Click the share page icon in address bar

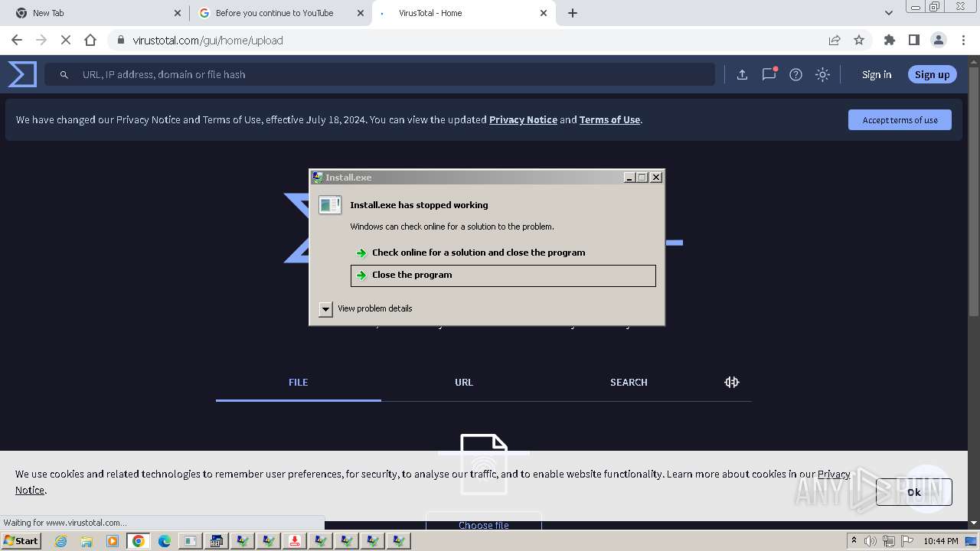coord(835,40)
